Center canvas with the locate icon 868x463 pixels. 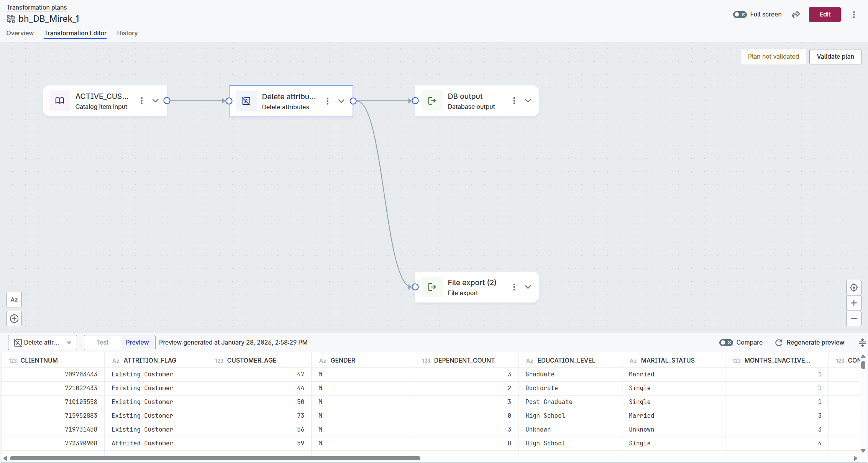(x=854, y=287)
